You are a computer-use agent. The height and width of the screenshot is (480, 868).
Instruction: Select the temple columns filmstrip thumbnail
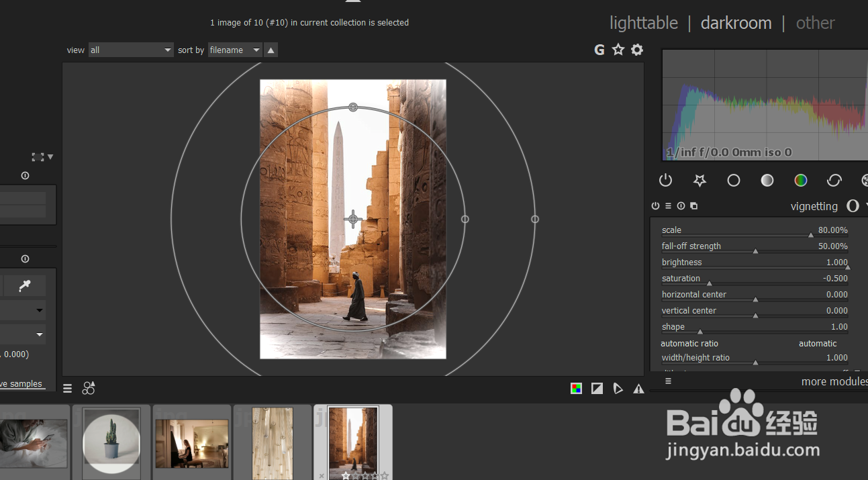coord(353,443)
